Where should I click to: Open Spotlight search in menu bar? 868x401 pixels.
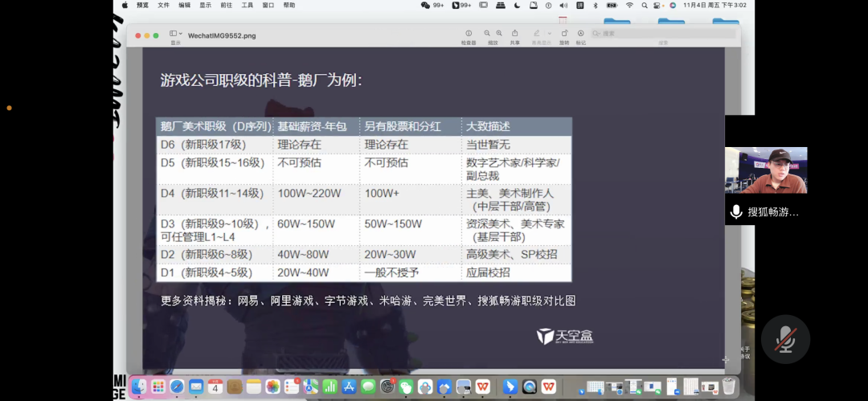tap(645, 5)
